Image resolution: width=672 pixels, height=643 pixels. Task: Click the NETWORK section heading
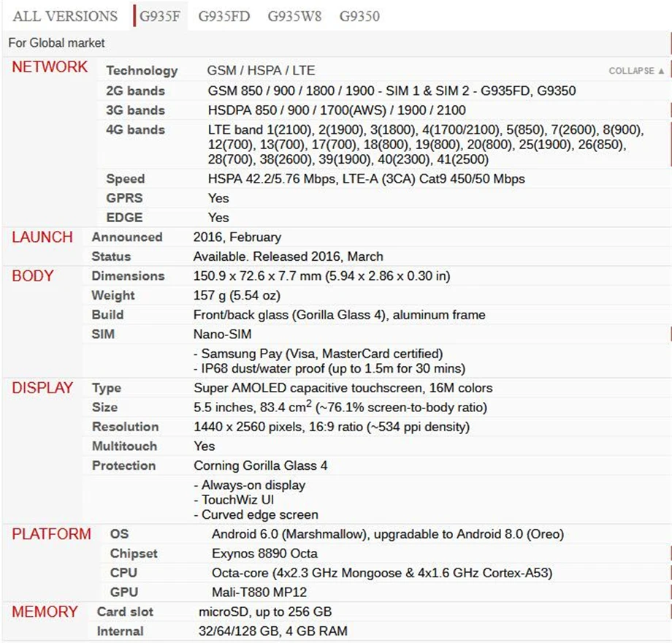(x=50, y=67)
